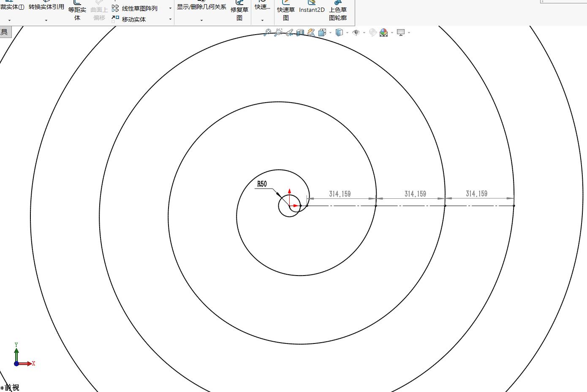Image resolution: width=587 pixels, height=392 pixels.
Task: Choose Convert Entities (转换实体引用)
Action: coord(46,6)
